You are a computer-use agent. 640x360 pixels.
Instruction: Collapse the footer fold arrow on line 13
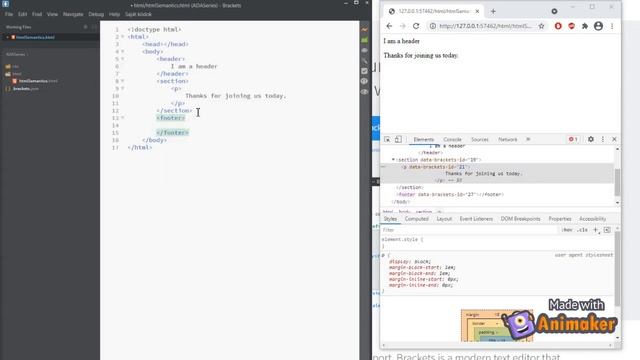[122, 118]
